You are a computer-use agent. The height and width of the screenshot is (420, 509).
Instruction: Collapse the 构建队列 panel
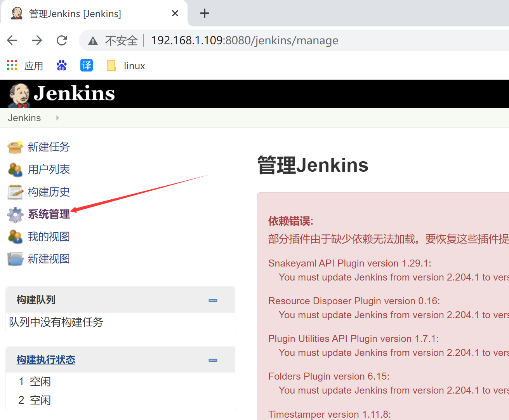click(x=213, y=300)
